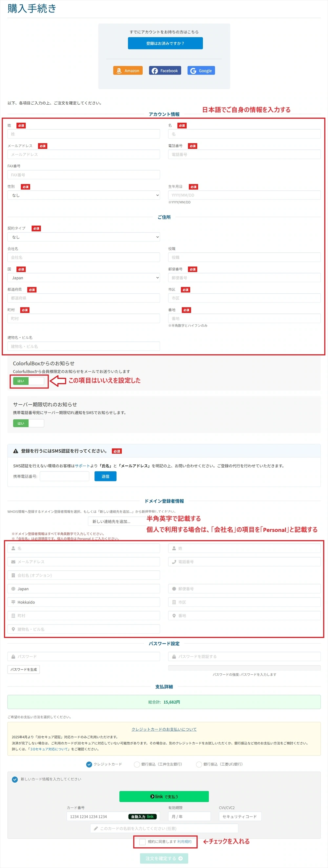328x868 pixels.
Task: Click the 番地 field in address section
Action: point(244,318)
